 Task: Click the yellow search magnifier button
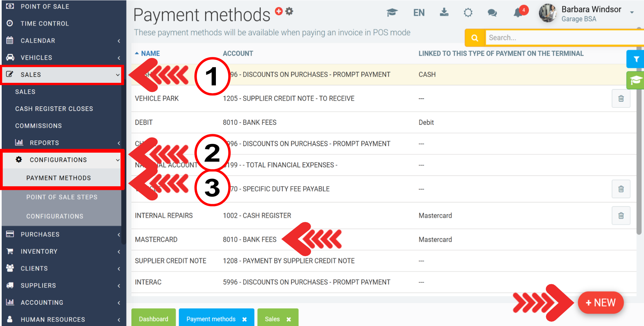[x=475, y=38]
